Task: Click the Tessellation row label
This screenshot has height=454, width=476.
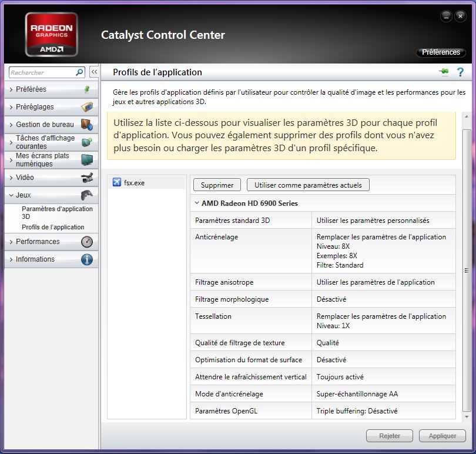Action: pyautogui.click(x=213, y=316)
